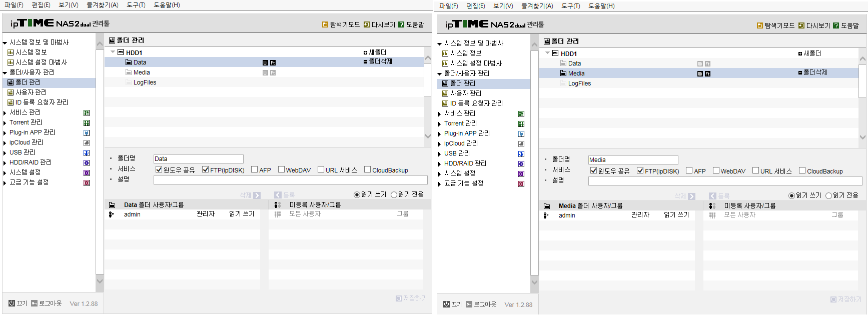
Task: Collapse the HDD1 tree in the left window
Action: [x=113, y=52]
